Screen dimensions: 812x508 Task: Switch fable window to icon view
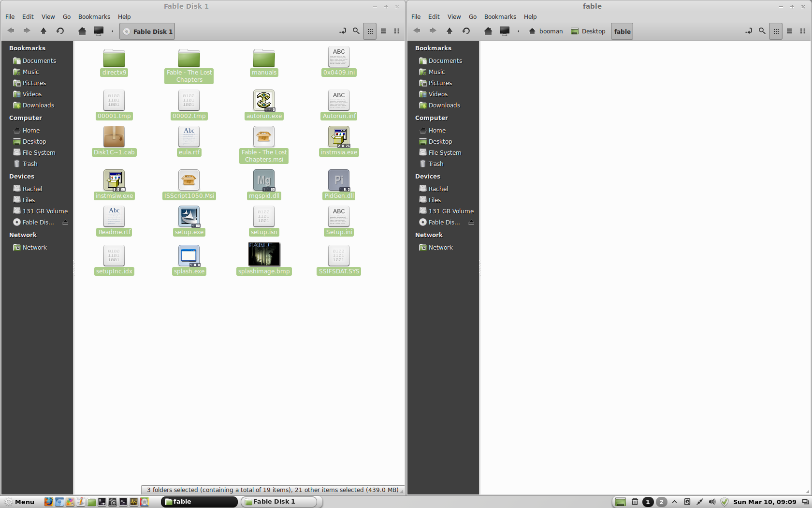pyautogui.click(x=776, y=31)
